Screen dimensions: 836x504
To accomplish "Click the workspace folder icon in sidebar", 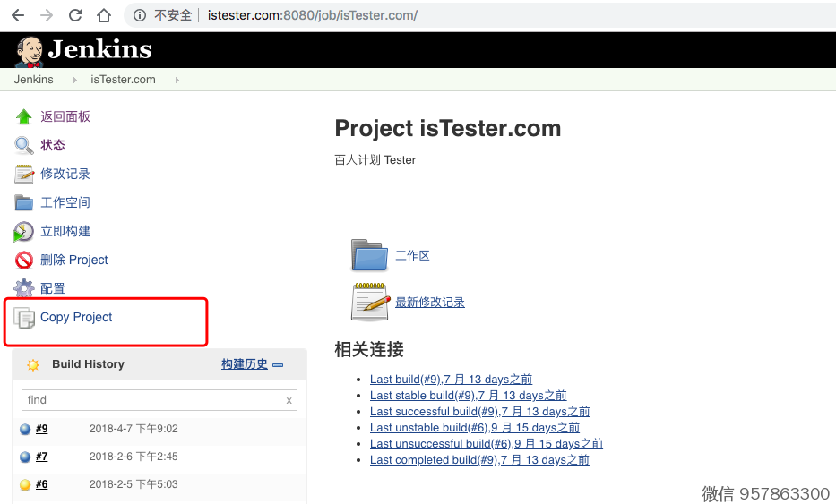I will (24, 203).
